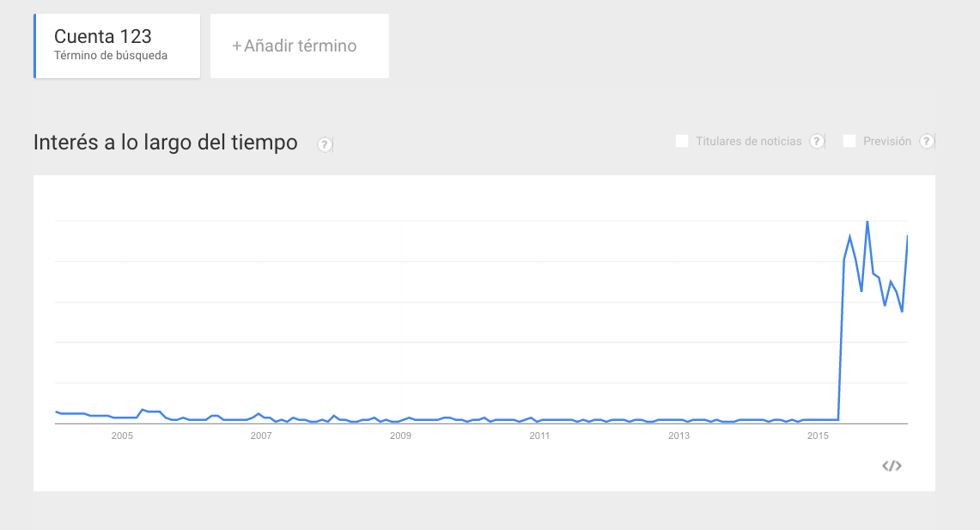980x530 pixels.
Task: Click the 2011 label on the timeline axis
Action: click(539, 436)
